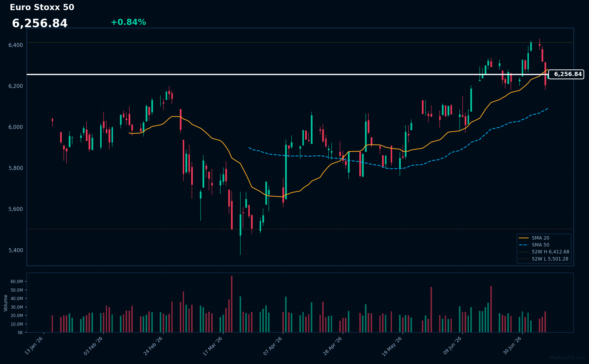Click the 0K volume axis label
This screenshot has width=589, height=364.
tap(20, 333)
